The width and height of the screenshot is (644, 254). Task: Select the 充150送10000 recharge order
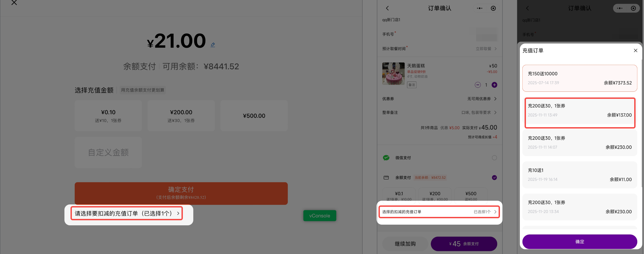(x=580, y=78)
